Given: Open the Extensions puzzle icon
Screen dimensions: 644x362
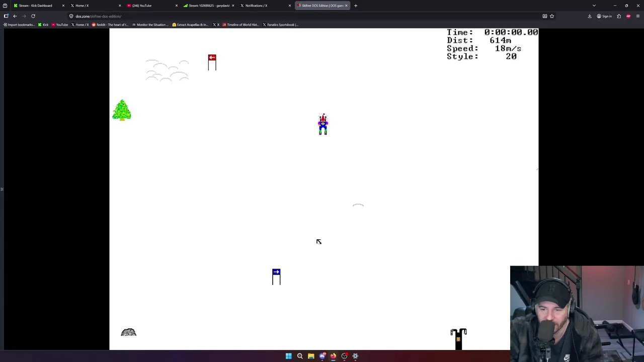Looking at the screenshot, I should 619,16.
